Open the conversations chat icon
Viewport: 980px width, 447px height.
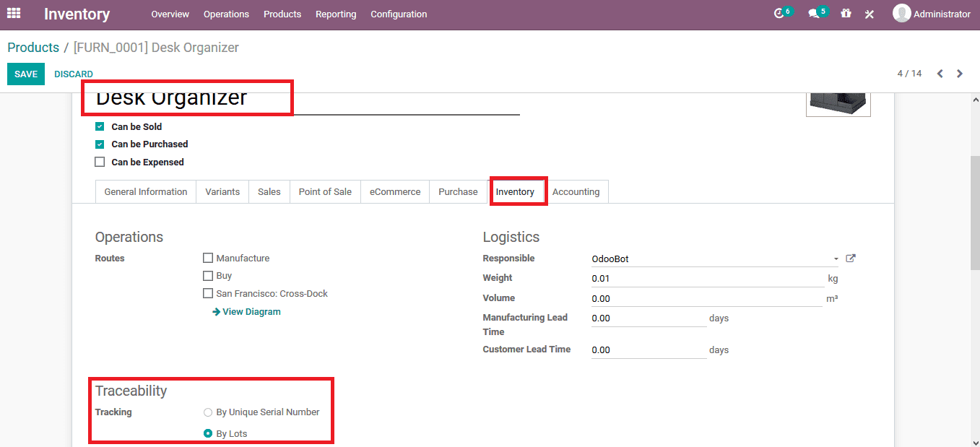point(814,14)
